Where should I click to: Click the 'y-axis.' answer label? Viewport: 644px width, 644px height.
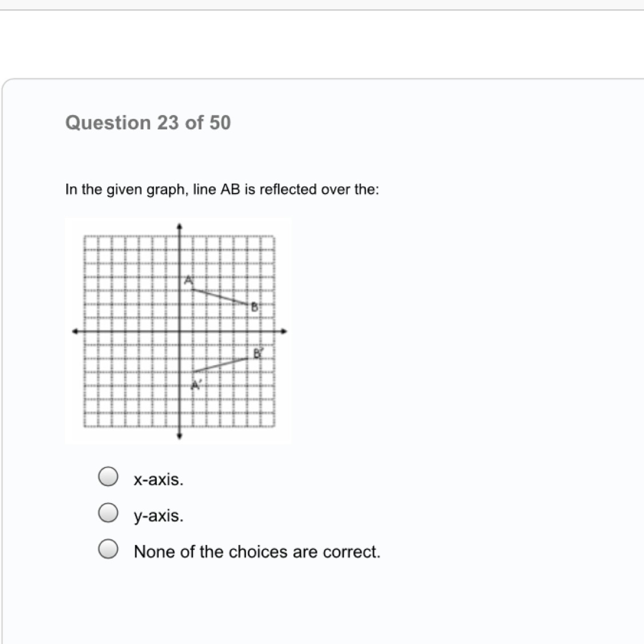[159, 516]
